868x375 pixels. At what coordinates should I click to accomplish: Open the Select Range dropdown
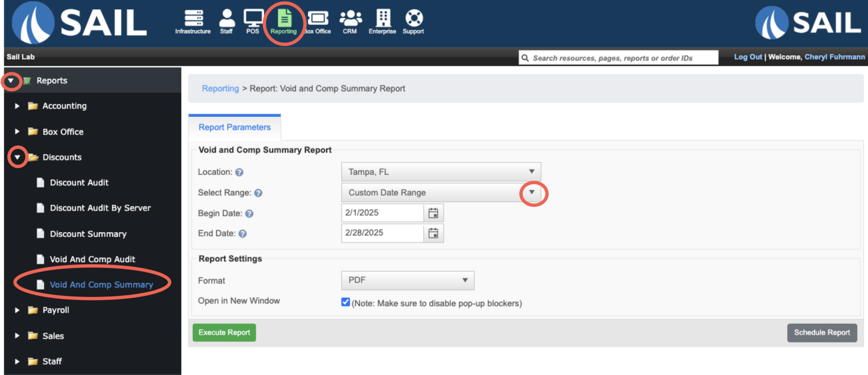point(441,192)
